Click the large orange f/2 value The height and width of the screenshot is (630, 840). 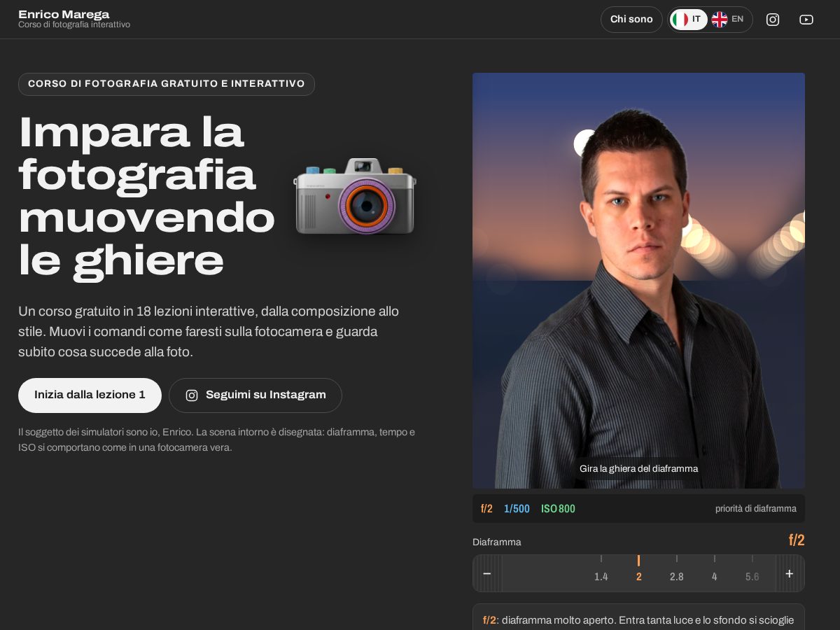point(797,540)
